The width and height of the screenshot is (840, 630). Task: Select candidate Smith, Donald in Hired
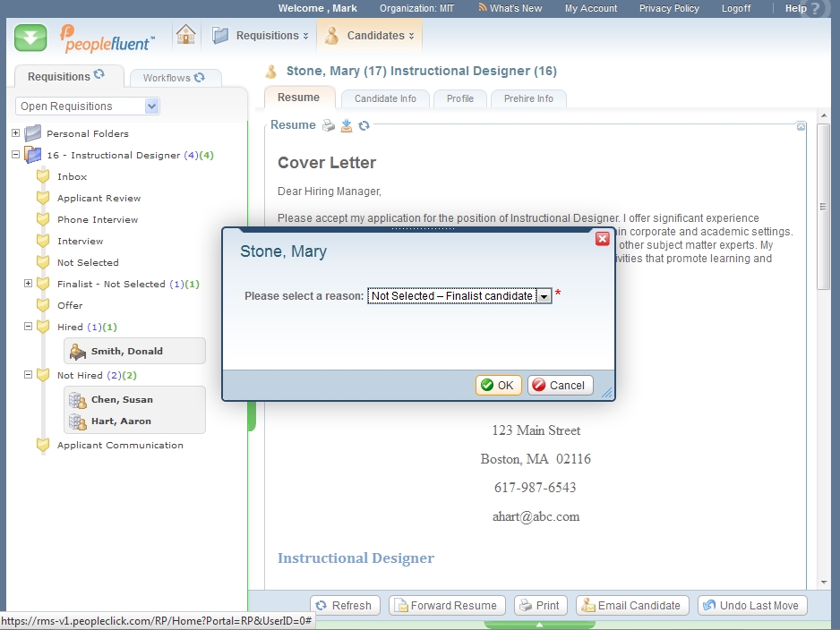[126, 352]
